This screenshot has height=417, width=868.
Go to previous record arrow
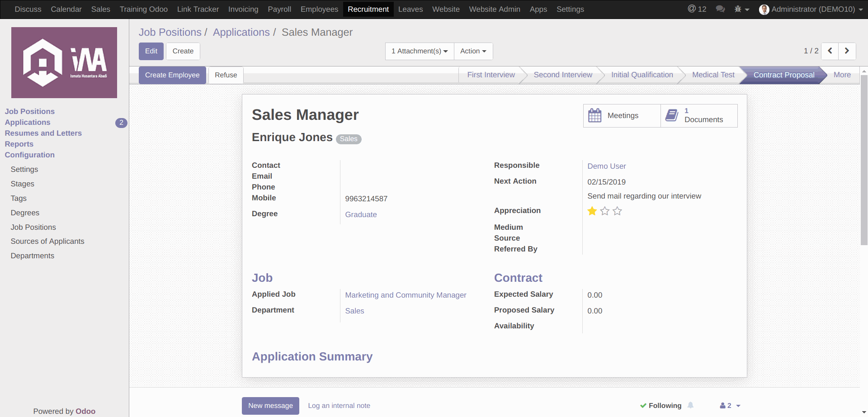point(830,51)
